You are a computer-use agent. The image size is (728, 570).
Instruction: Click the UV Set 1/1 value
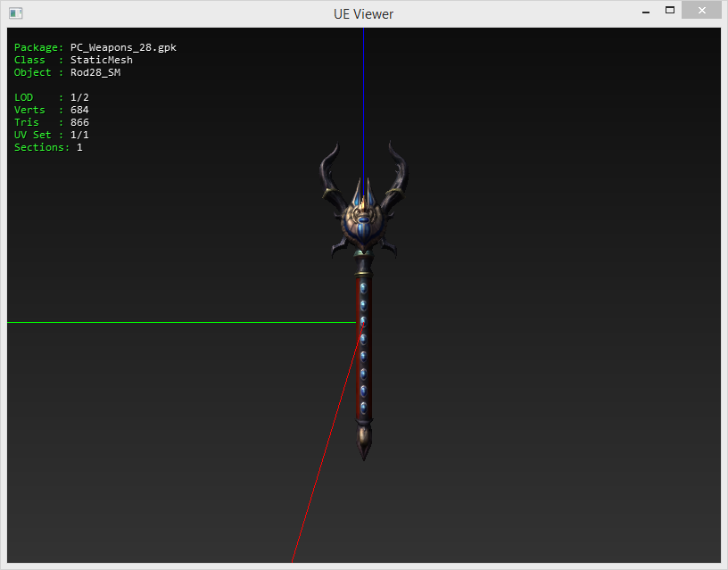coord(79,135)
